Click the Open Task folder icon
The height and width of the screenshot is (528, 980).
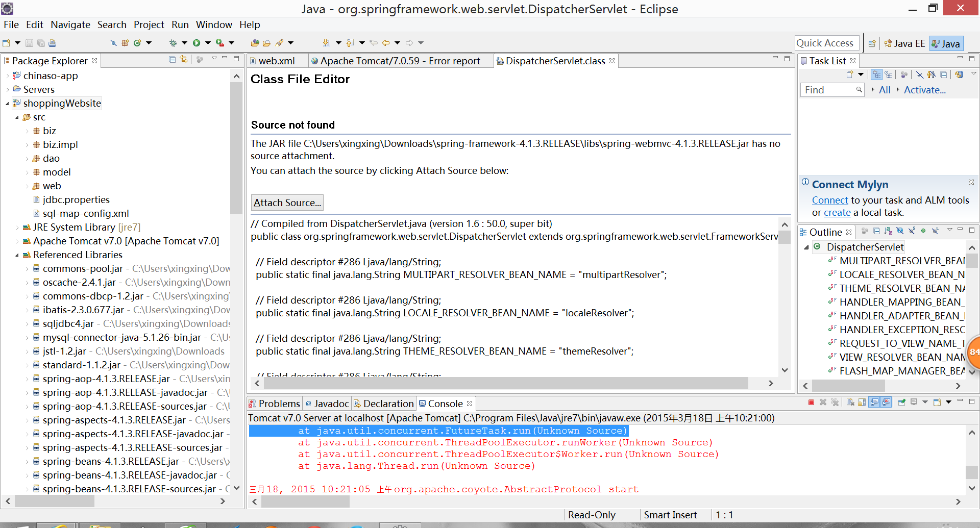(x=266, y=43)
